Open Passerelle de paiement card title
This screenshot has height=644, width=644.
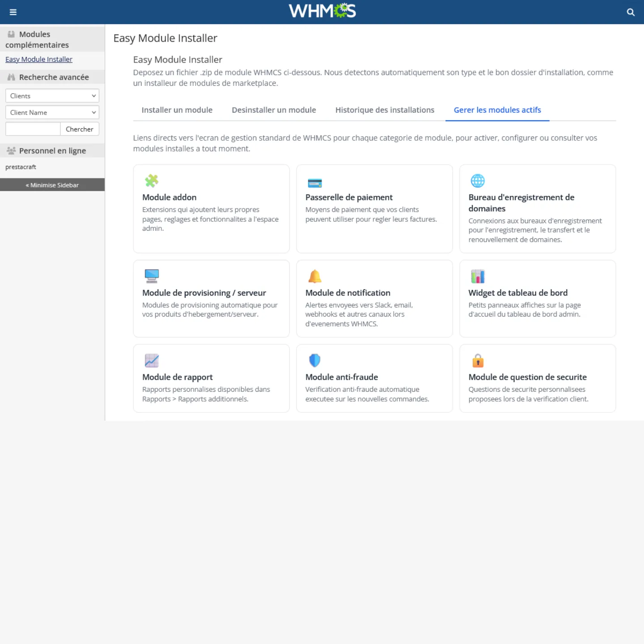click(349, 197)
